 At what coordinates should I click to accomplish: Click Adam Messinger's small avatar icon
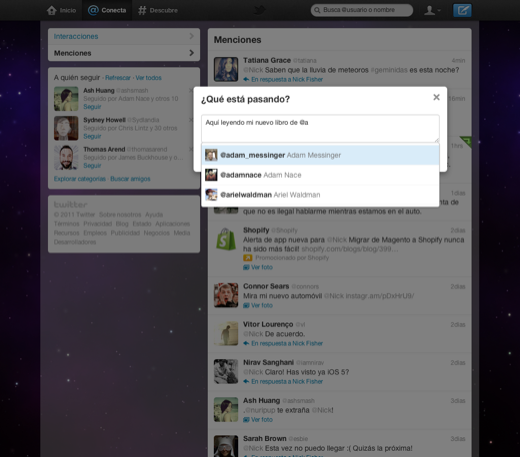(211, 155)
